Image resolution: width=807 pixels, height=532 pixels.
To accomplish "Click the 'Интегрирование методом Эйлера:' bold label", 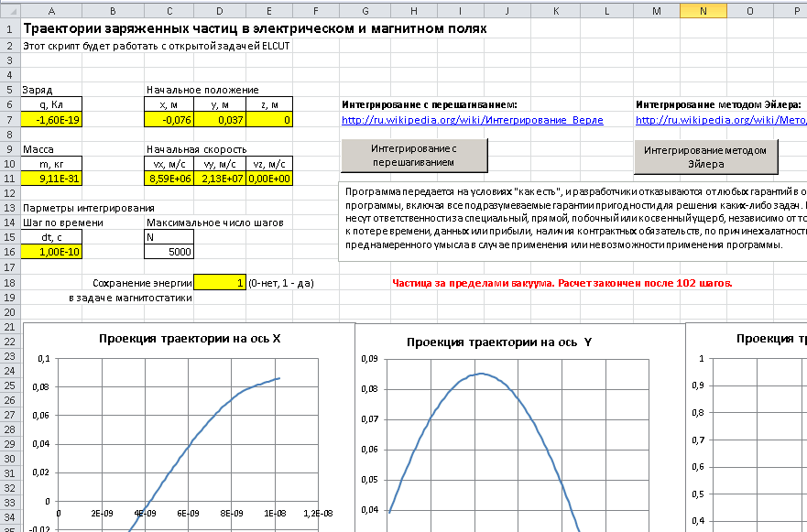I will coord(718,104).
